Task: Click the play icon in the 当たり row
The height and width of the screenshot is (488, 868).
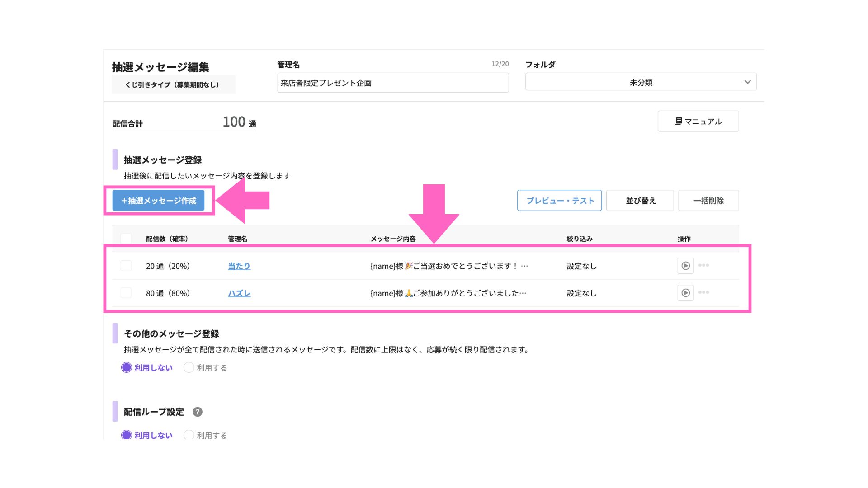Action: point(685,266)
